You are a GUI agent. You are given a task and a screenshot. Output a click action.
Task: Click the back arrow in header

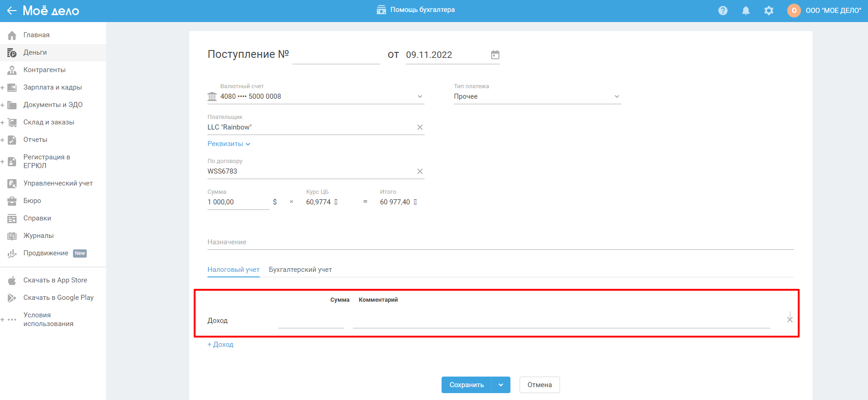pos(12,11)
